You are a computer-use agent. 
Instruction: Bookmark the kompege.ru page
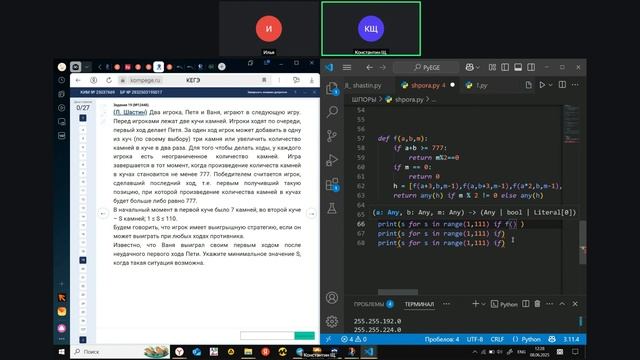tap(264, 80)
